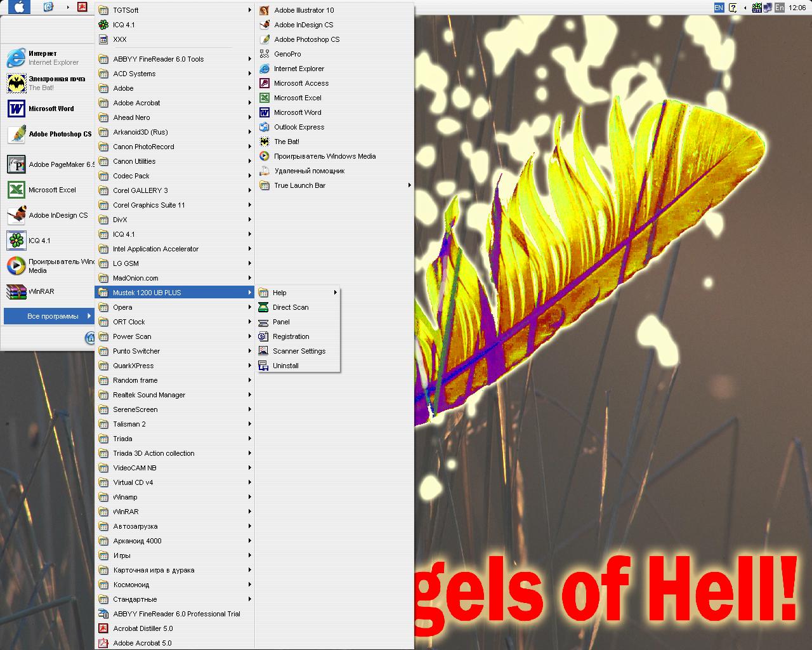Click the Direct Scan icon
Image resolution: width=812 pixels, height=650 pixels.
click(x=263, y=307)
